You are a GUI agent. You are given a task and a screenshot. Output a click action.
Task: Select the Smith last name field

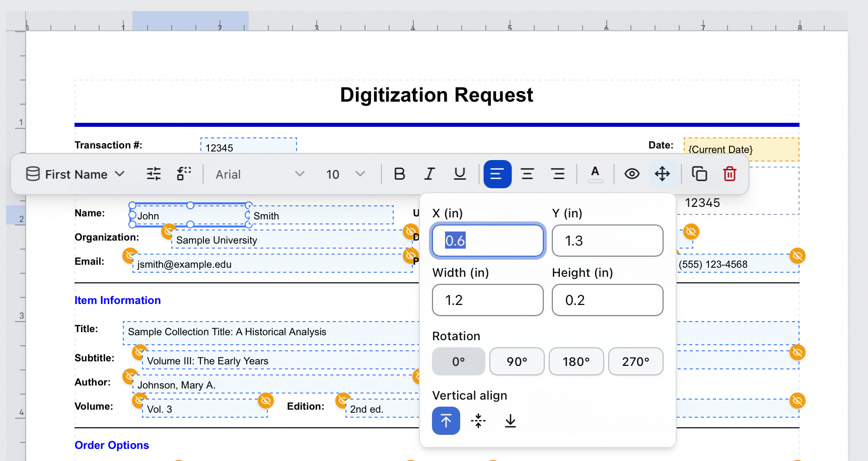coord(321,215)
